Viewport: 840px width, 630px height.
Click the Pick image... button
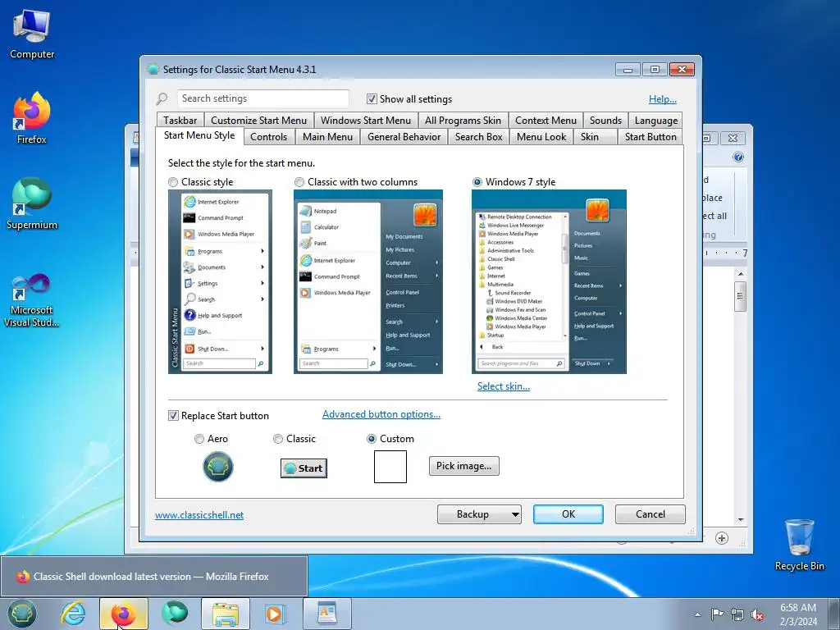pos(464,466)
